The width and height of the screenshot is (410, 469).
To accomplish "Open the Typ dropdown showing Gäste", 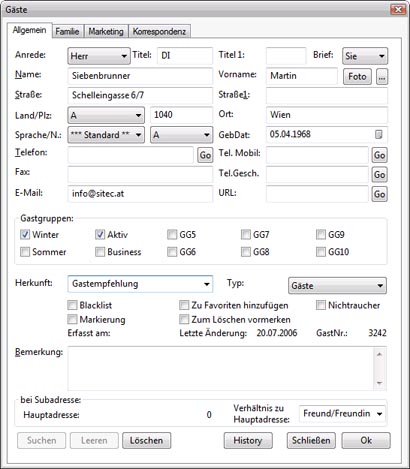I will tap(337, 286).
